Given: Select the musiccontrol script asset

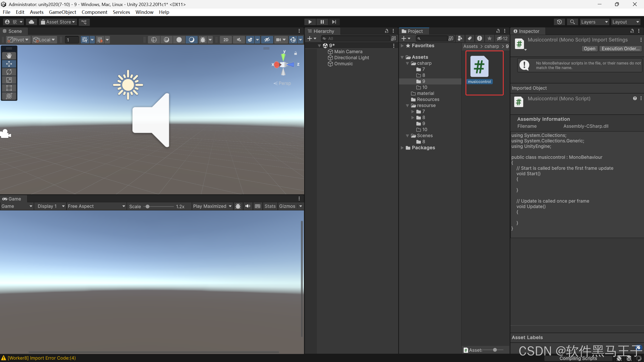Looking at the screenshot, I should click(479, 70).
